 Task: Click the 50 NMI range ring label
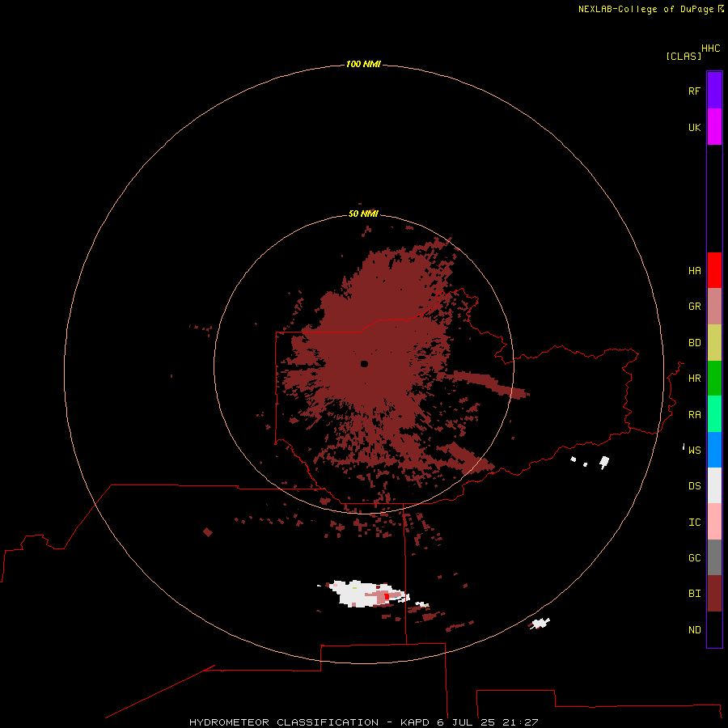click(x=363, y=214)
